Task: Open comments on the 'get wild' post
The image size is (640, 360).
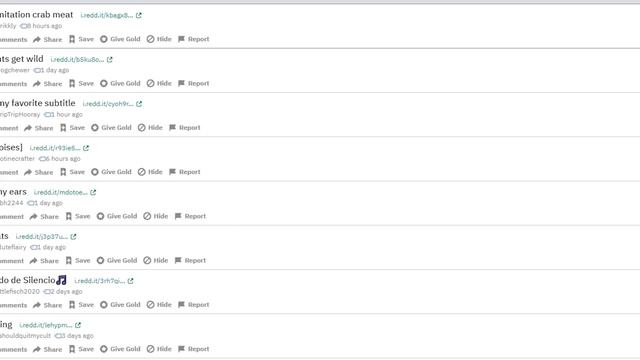Action: 13,84
